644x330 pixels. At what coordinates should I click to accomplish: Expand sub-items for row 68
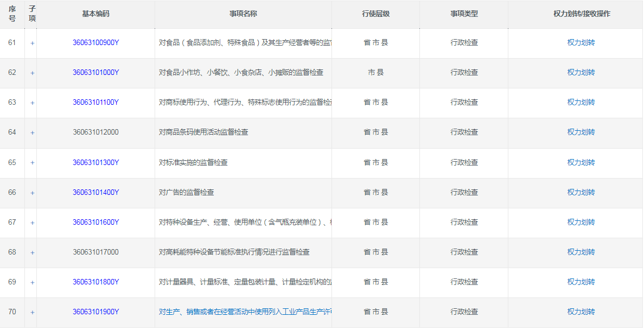(x=33, y=252)
